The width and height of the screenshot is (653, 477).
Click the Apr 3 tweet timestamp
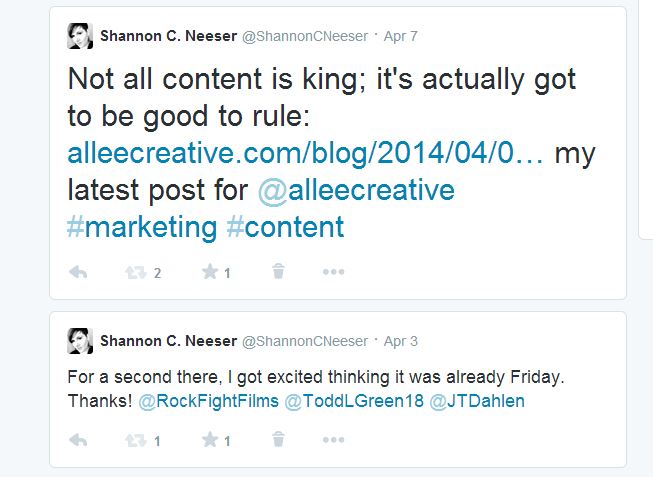400,341
